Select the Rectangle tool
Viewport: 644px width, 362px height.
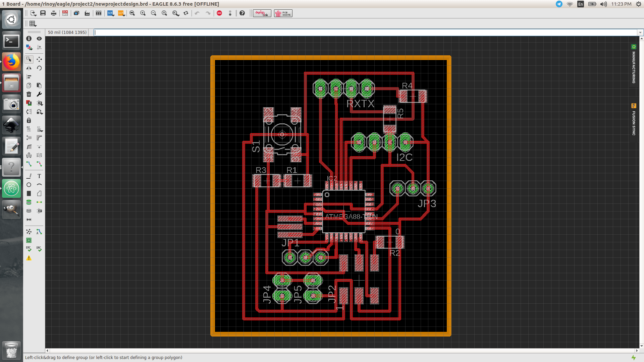click(x=29, y=193)
